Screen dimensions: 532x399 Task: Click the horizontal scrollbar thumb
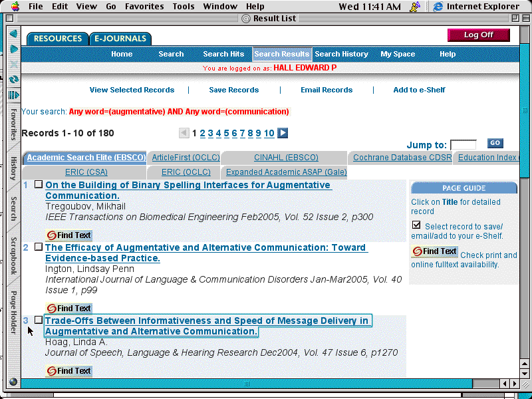(x=247, y=384)
